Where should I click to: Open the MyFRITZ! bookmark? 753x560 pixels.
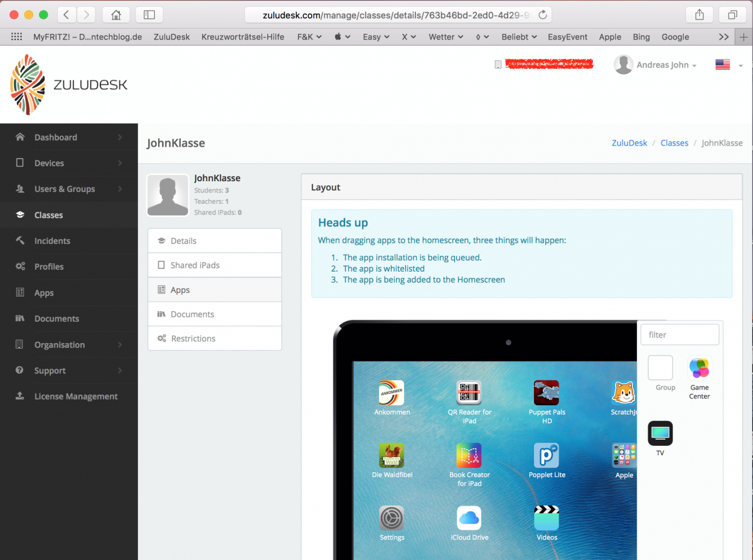click(88, 37)
